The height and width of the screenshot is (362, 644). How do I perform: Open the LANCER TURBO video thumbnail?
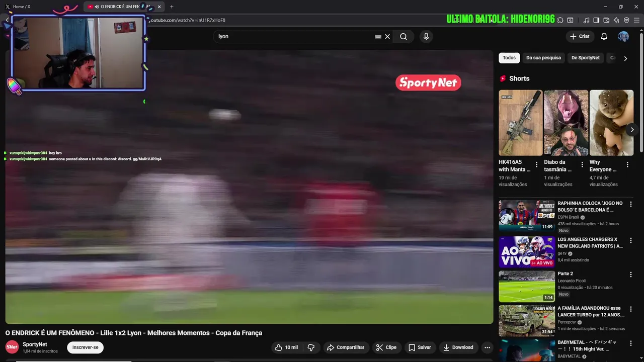pos(527,320)
